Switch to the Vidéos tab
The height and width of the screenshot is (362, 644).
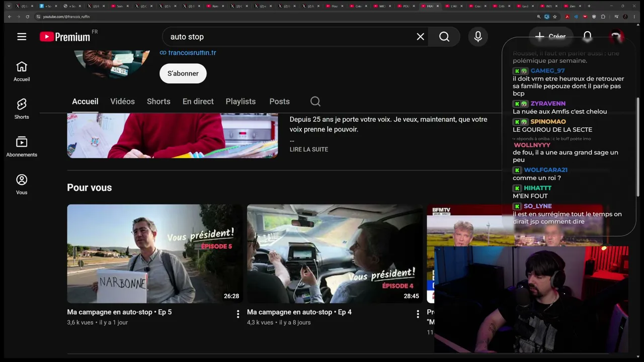[122, 102]
